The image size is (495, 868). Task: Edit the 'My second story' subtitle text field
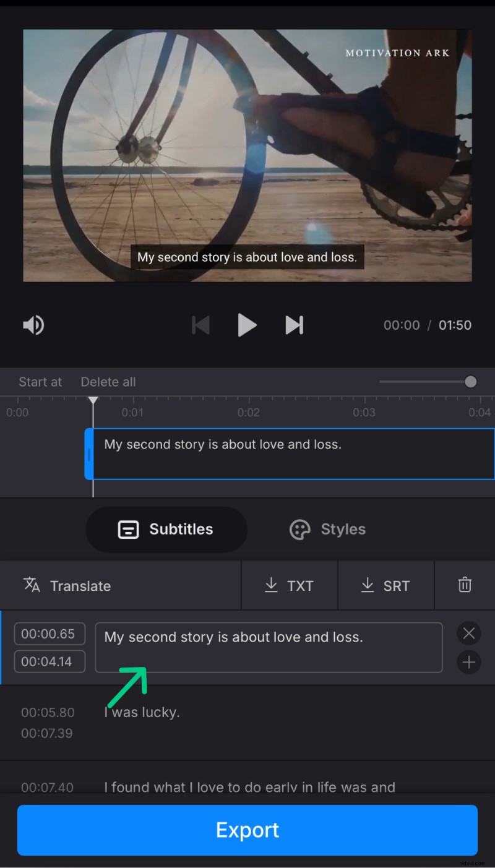pos(269,647)
